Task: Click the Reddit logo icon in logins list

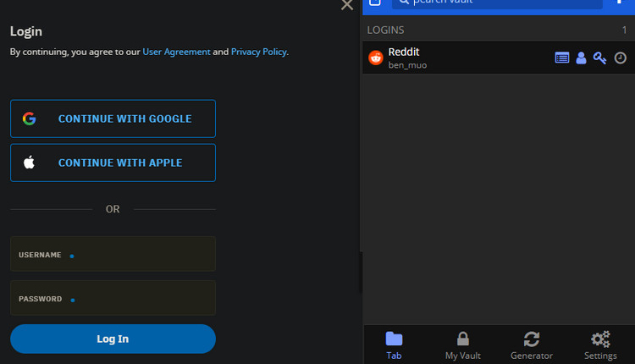Action: [376, 58]
